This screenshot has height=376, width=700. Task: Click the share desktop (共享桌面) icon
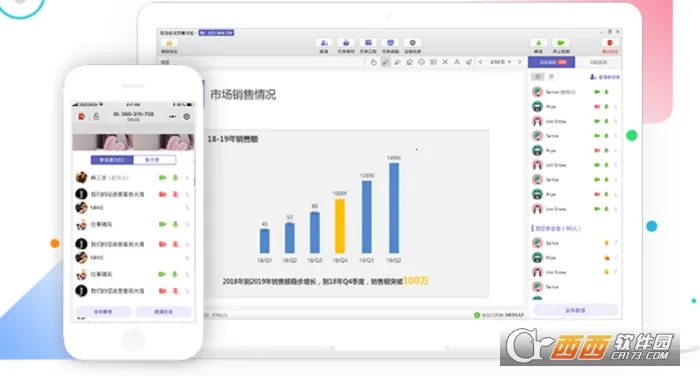coord(390,43)
